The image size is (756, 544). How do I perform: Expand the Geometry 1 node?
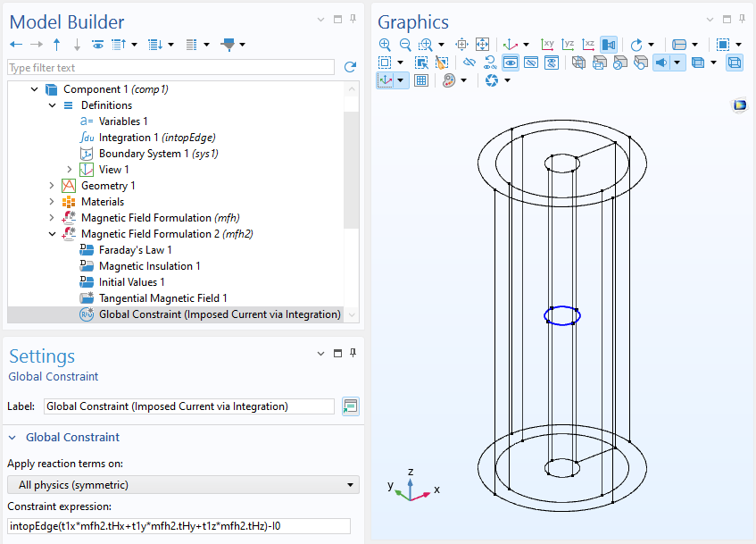click(52, 186)
